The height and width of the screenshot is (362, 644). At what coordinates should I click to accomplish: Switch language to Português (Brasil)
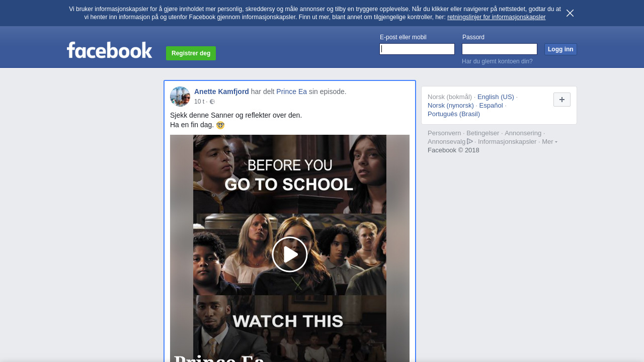454,114
